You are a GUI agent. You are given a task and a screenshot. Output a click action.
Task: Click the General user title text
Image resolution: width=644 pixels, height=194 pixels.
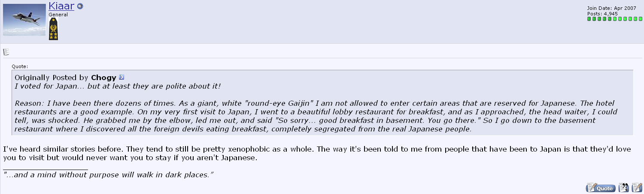coord(58,15)
